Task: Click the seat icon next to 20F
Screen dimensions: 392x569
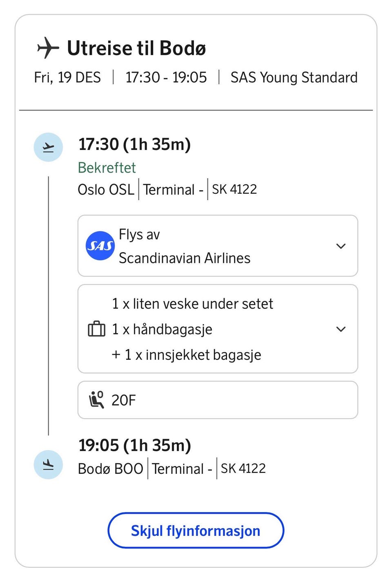Action: click(x=97, y=400)
